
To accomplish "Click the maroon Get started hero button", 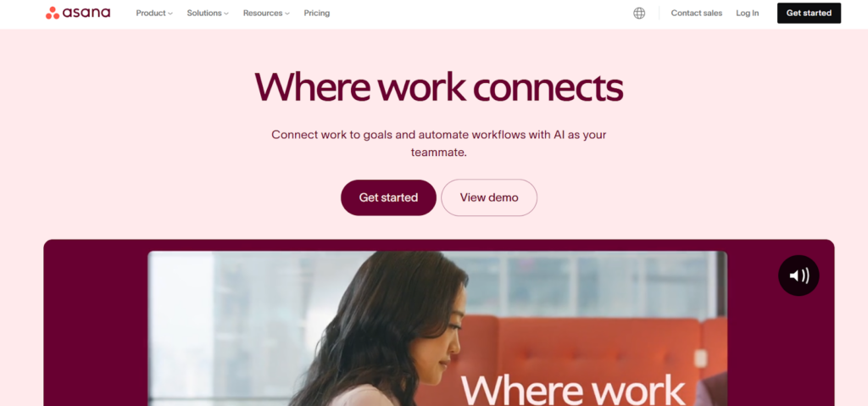I will coord(388,197).
